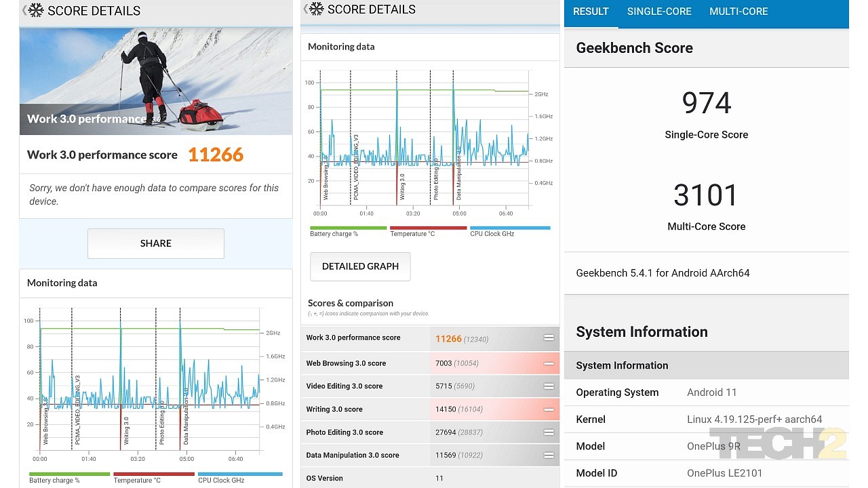The width and height of the screenshot is (868, 488).
Task: Click the green Battery charge % legend (middle)
Action: tap(348, 231)
